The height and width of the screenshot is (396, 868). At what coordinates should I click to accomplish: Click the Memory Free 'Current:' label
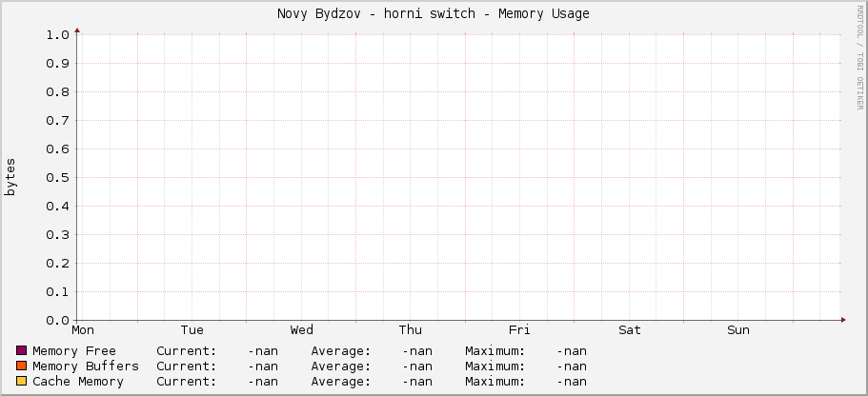click(x=187, y=350)
